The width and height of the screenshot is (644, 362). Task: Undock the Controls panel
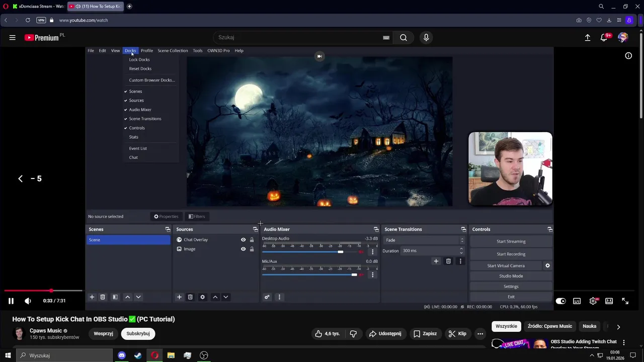[x=550, y=229]
